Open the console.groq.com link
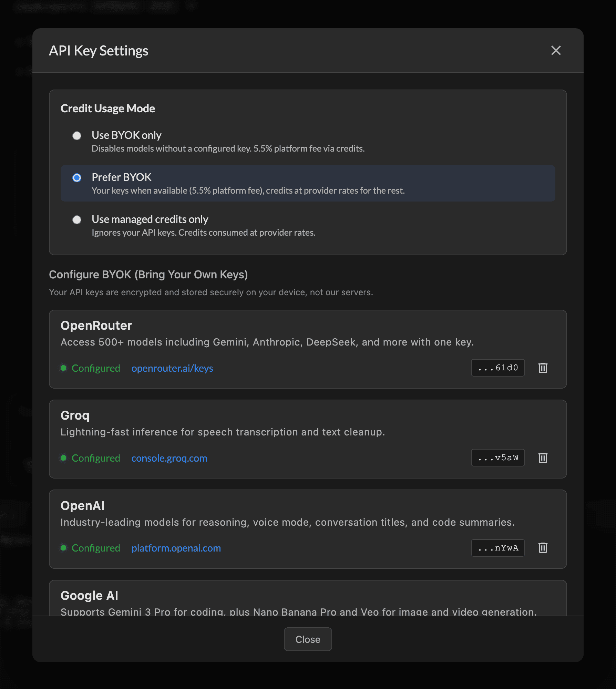 pyautogui.click(x=169, y=458)
